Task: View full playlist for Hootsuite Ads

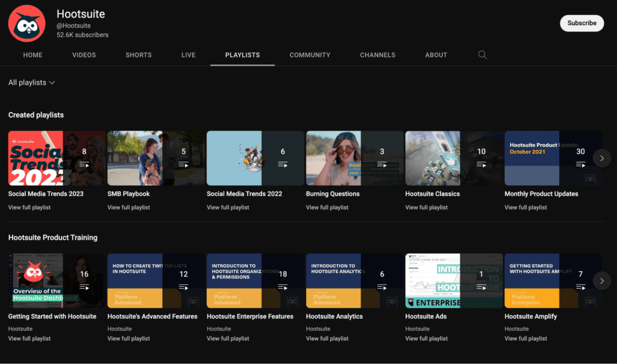Action: pyautogui.click(x=427, y=339)
